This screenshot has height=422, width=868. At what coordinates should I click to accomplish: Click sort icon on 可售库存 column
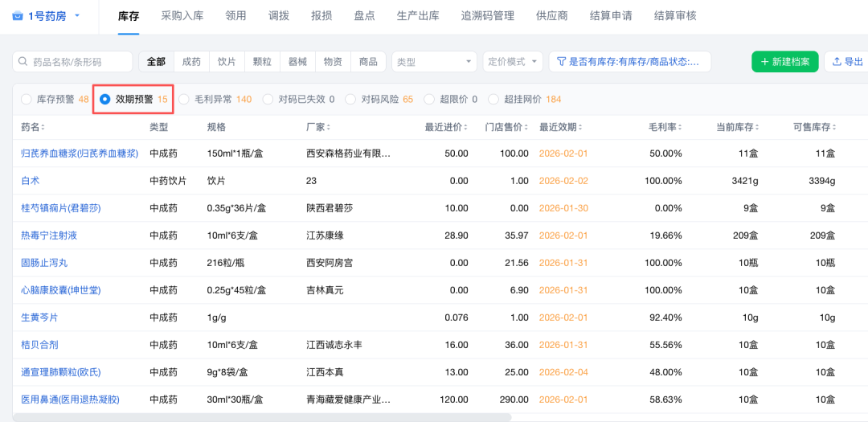[x=834, y=127]
